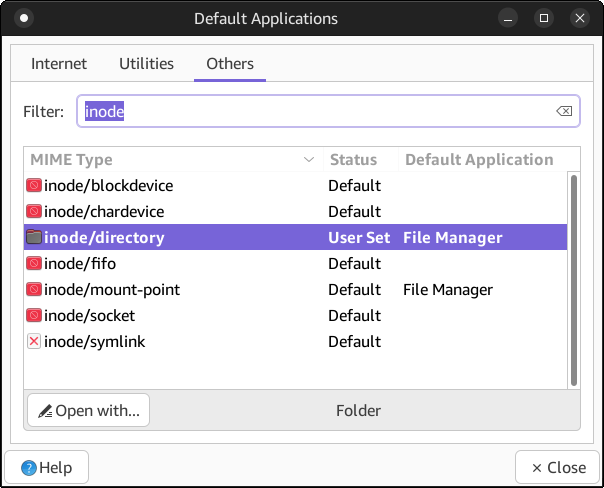Select the inode/blockdevice row text
The image size is (604, 488).
pyautogui.click(x=109, y=186)
